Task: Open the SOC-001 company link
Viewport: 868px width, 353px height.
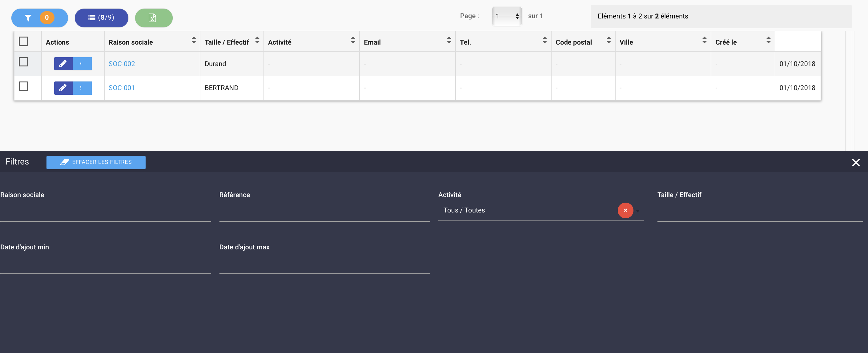Action: point(121,88)
